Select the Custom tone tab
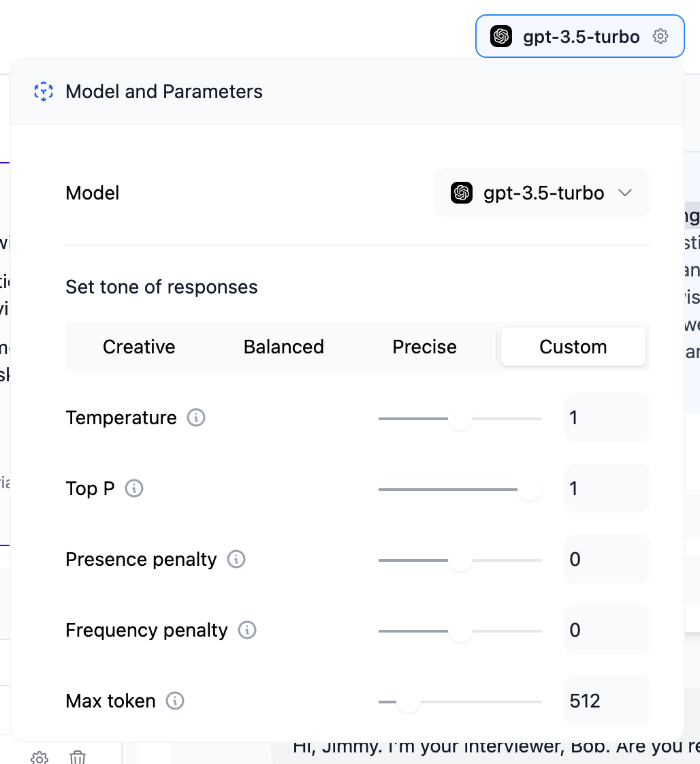 pos(573,347)
